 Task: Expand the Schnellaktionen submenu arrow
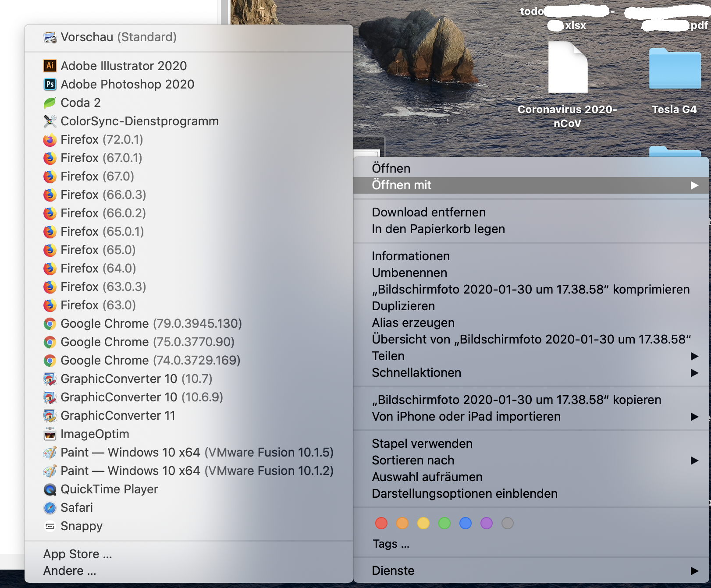point(694,373)
